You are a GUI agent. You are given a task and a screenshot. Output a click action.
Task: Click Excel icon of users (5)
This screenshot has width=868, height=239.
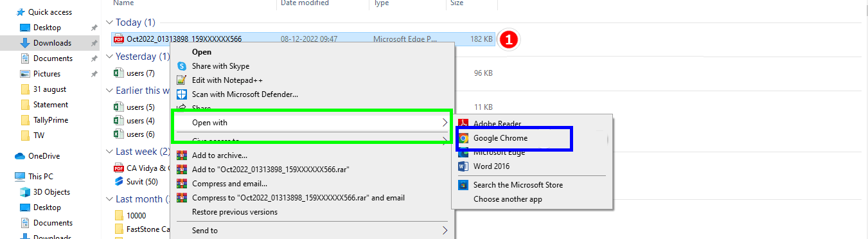[x=118, y=107]
